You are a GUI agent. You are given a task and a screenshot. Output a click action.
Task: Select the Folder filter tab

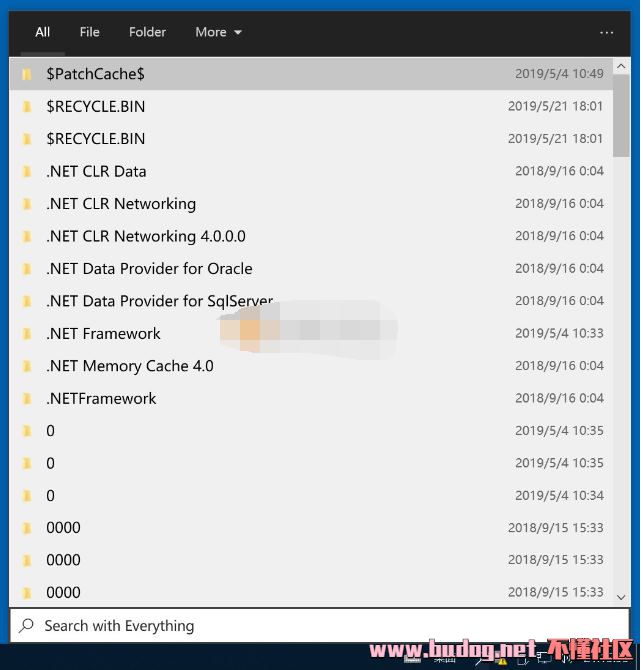pos(147,32)
